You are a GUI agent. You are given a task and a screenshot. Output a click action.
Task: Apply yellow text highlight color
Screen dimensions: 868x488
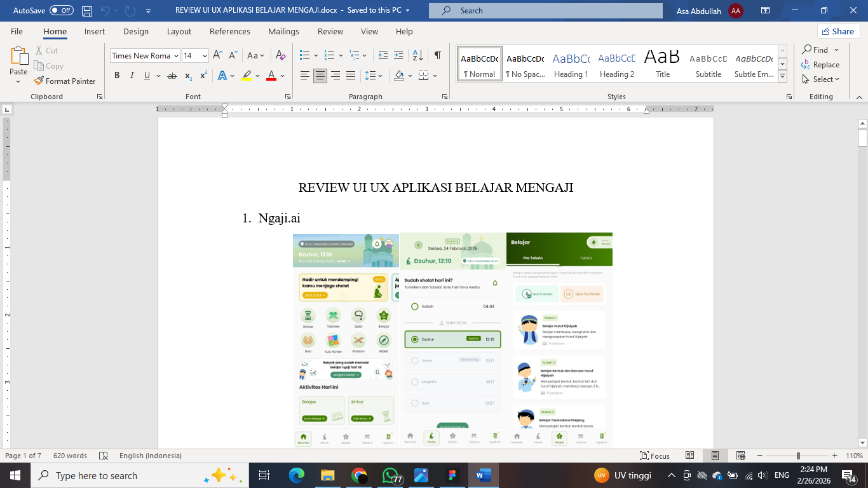pos(247,76)
